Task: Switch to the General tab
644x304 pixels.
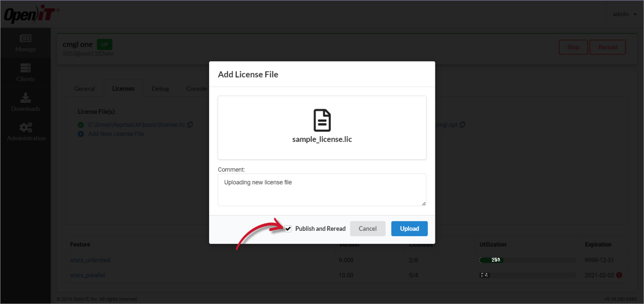Action: [85, 89]
